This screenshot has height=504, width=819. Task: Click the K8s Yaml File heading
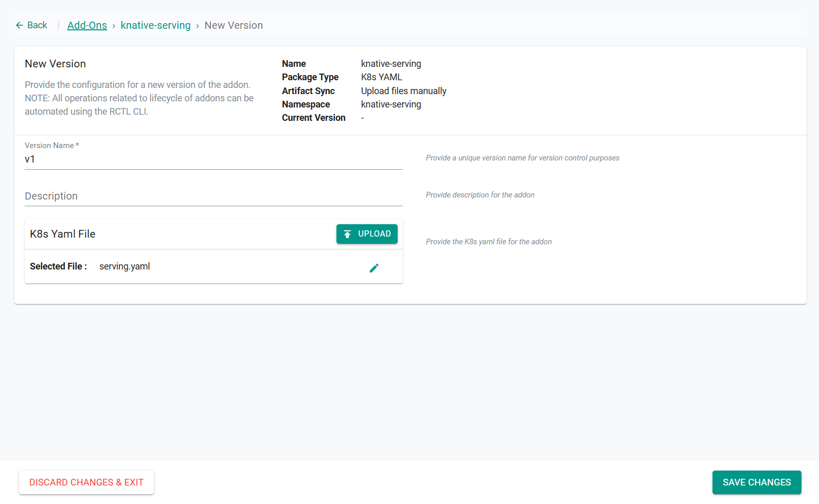point(63,234)
